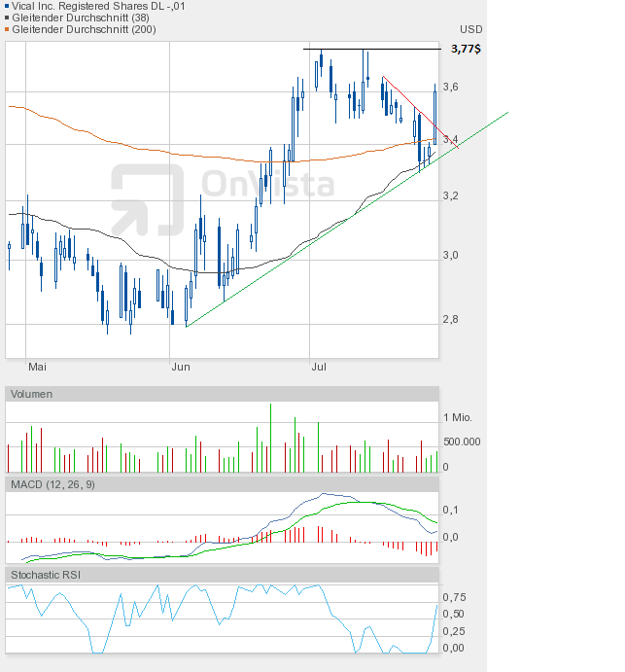Select 'Gleitender Durchschnitt (200)' legend label

[84, 29]
